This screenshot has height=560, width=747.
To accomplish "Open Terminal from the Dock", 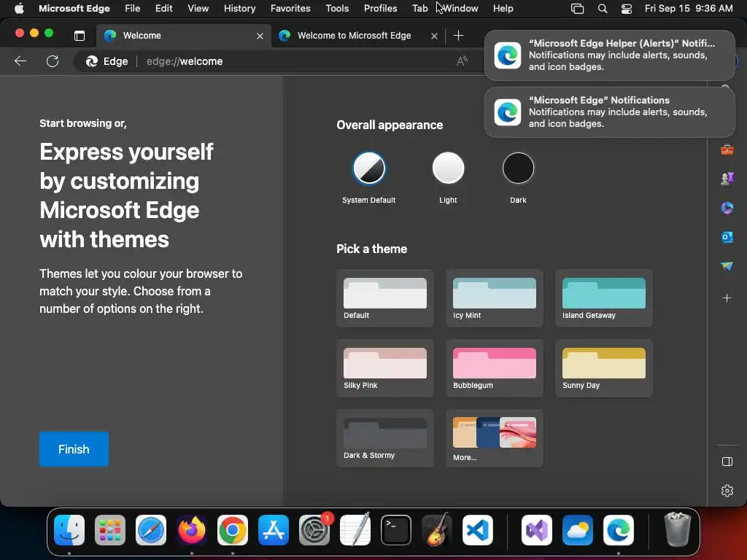I will pos(396,530).
